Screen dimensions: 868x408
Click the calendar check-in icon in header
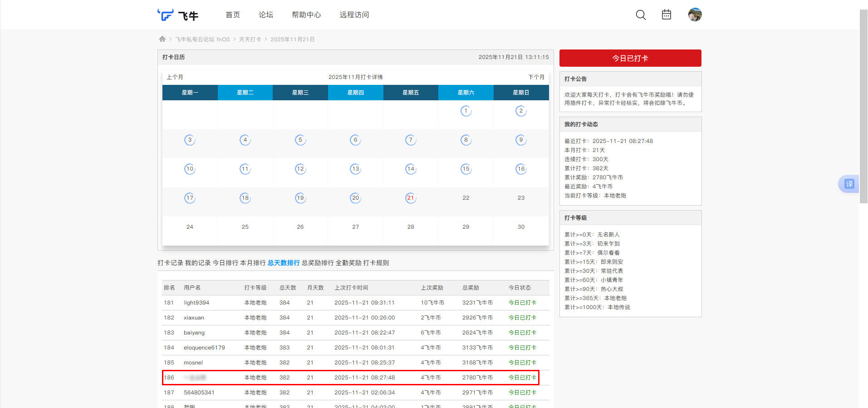[666, 15]
